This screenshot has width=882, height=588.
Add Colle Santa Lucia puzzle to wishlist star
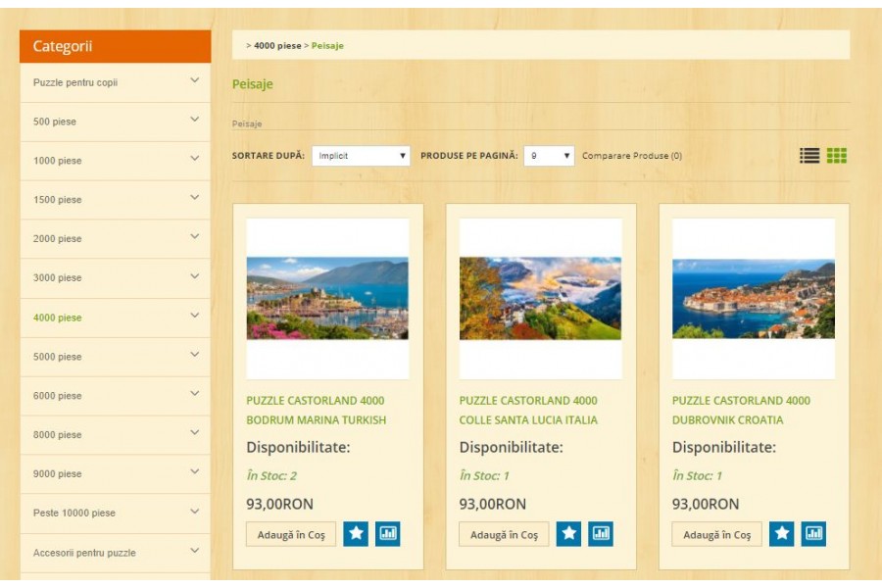[x=568, y=533]
